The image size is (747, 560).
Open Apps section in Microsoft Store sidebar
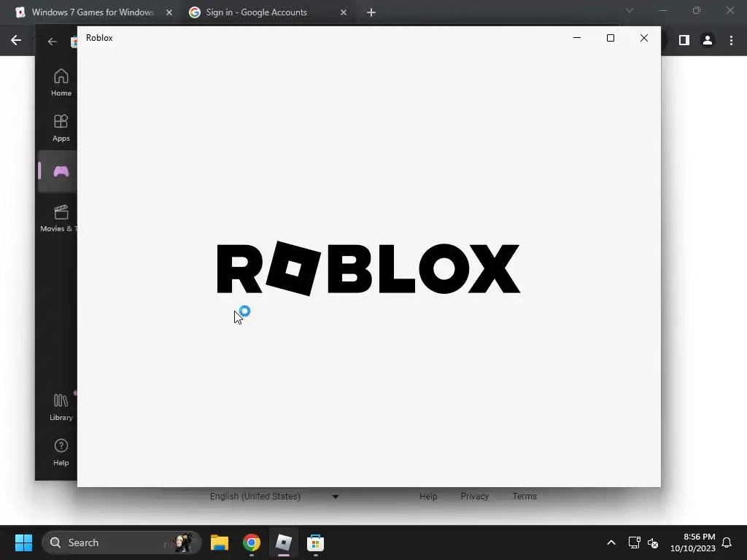pyautogui.click(x=61, y=128)
